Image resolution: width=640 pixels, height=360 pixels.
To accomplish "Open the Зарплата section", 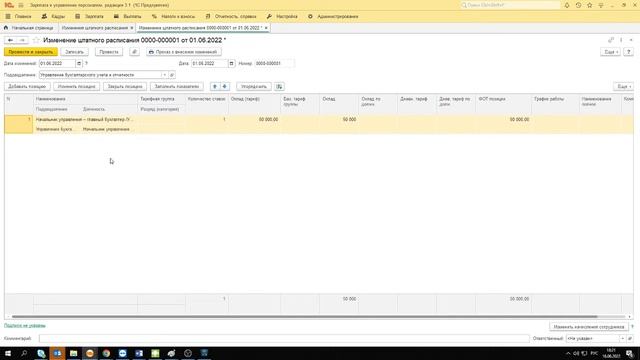I will 90,16.
